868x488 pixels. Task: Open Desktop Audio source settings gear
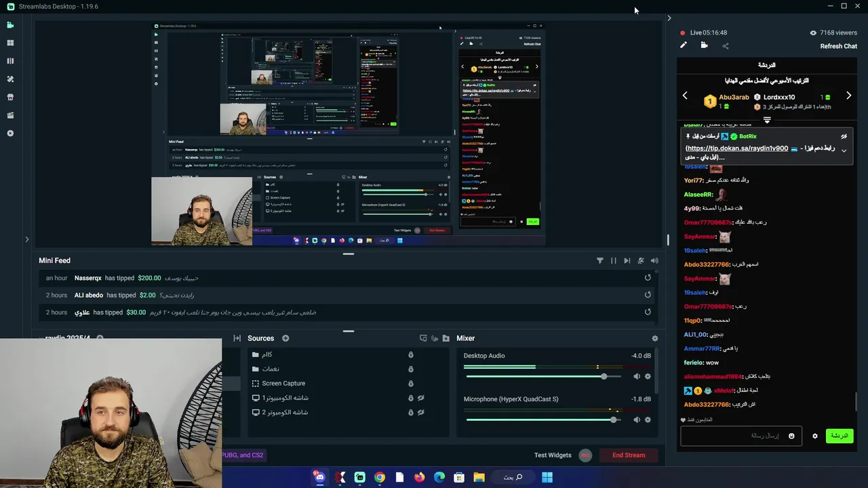648,376
